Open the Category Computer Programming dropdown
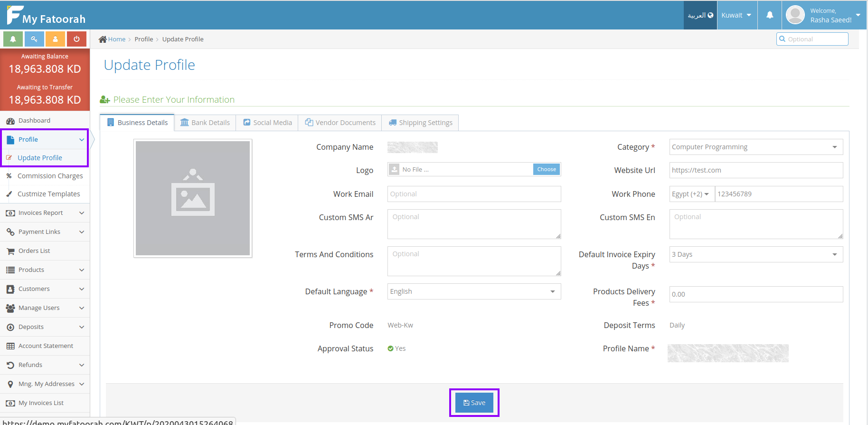The height and width of the screenshot is (425, 868). 756,147
